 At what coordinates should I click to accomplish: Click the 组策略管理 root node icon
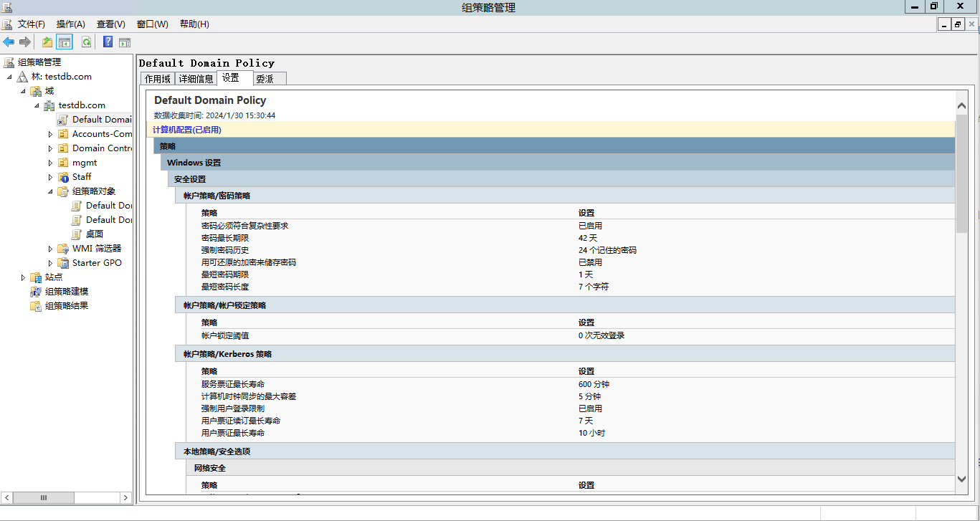pyautogui.click(x=9, y=62)
